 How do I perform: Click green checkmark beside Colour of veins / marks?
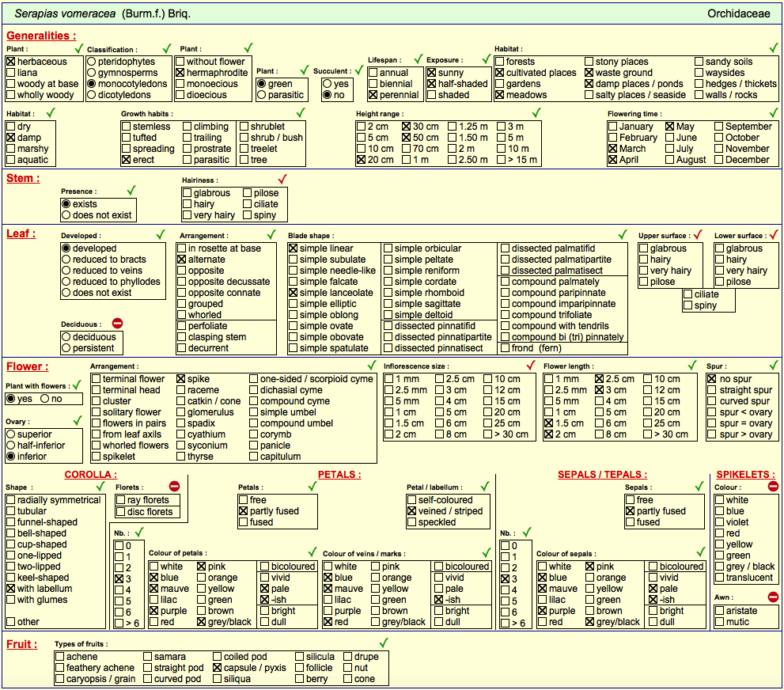coord(487,552)
